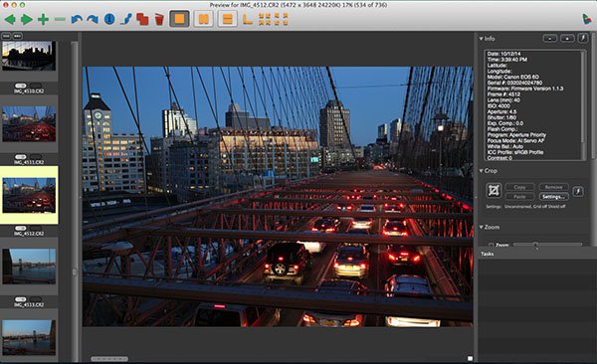Image resolution: width=597 pixels, height=364 pixels.
Task: Click the small filmstrip button top-left
Action: point(6,36)
